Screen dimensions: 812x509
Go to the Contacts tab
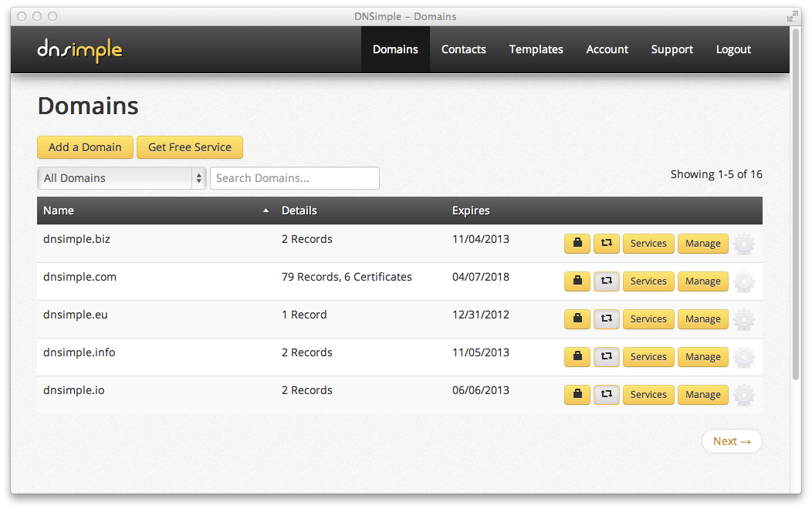coord(463,49)
